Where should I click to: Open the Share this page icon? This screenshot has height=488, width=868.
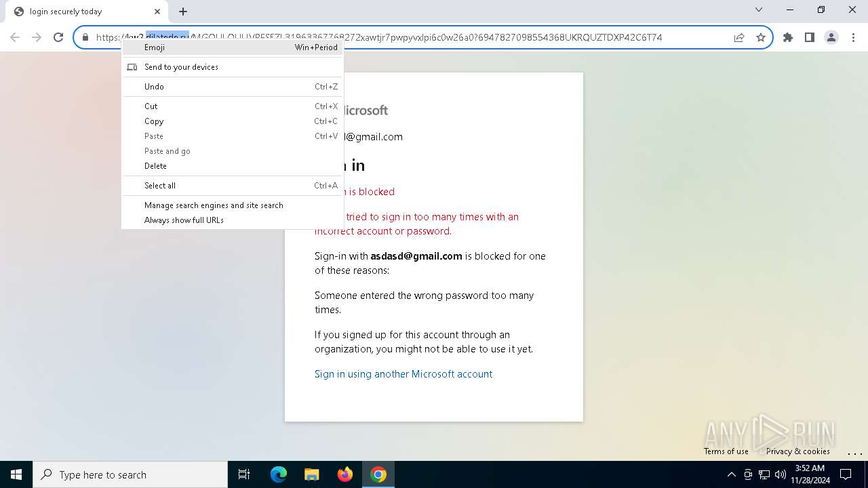tap(739, 37)
